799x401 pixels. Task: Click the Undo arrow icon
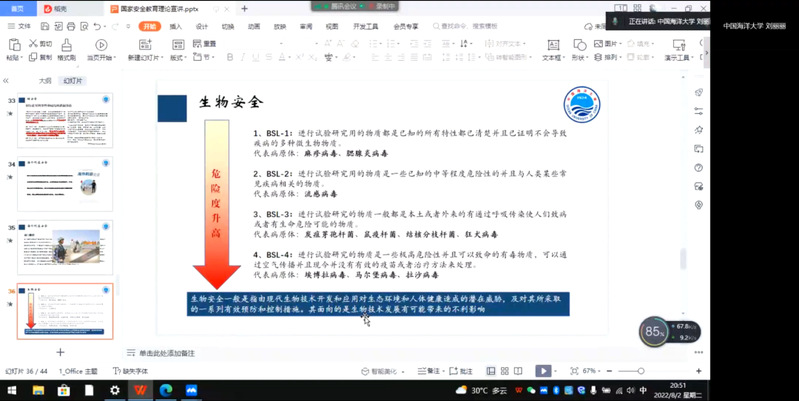pos(98,27)
